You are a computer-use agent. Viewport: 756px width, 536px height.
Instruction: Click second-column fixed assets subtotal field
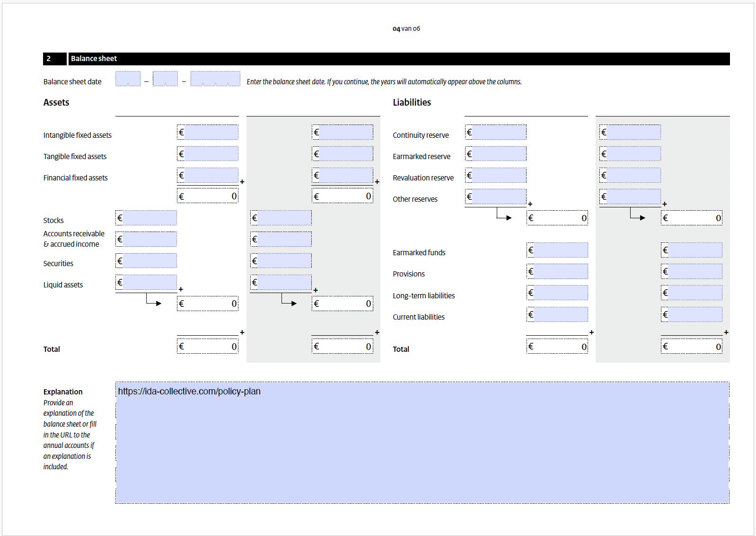coord(343,196)
